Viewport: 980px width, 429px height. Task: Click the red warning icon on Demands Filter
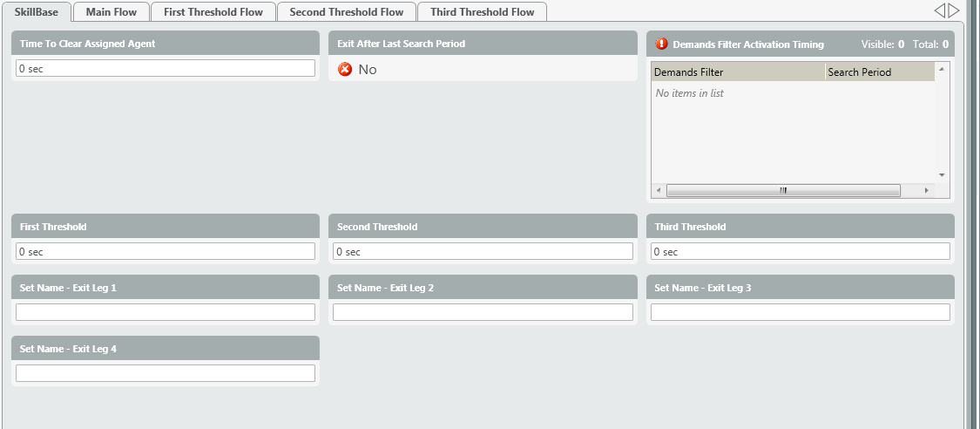point(661,44)
